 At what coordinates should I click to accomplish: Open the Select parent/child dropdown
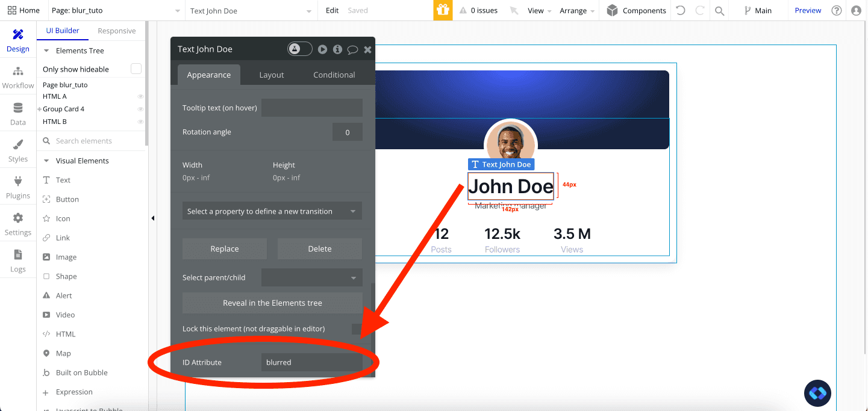(311, 277)
